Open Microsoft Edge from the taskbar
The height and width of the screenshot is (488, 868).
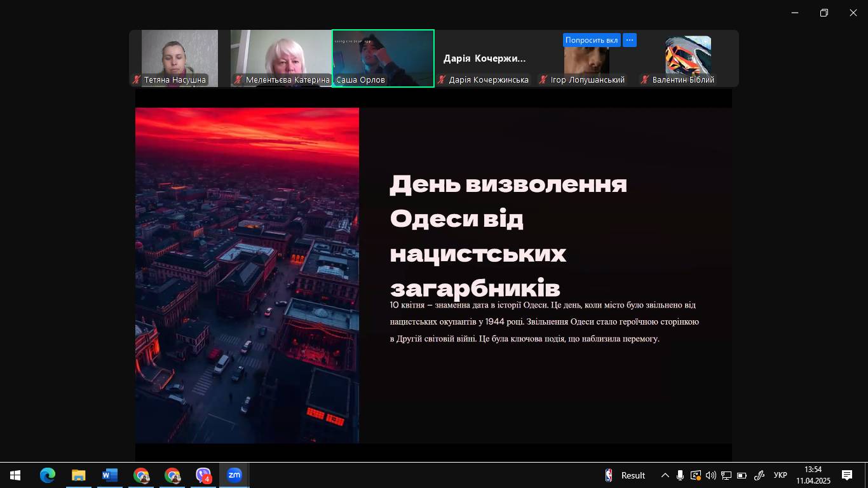pyautogui.click(x=48, y=475)
